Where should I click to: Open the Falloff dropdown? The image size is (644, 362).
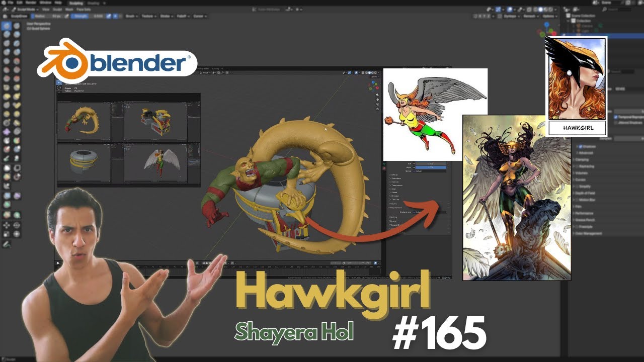click(183, 16)
